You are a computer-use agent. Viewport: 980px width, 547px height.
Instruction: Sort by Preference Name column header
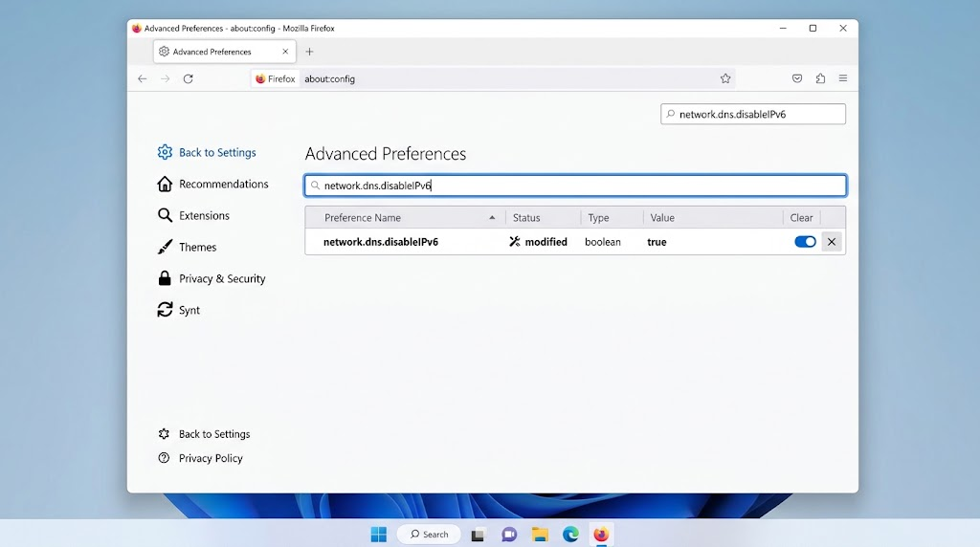pos(406,217)
